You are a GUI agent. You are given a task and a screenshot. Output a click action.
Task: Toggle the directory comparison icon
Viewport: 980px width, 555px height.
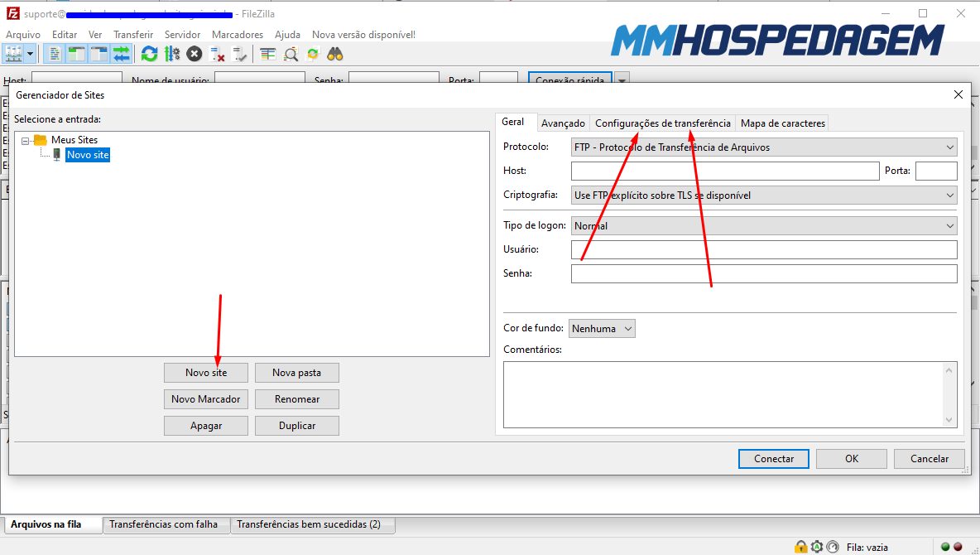tap(291, 55)
